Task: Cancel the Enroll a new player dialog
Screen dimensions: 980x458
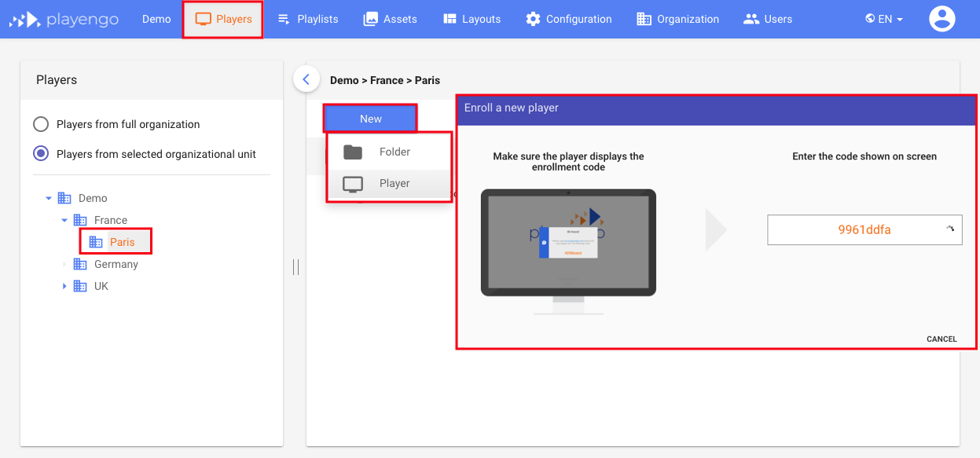Action: [941, 339]
